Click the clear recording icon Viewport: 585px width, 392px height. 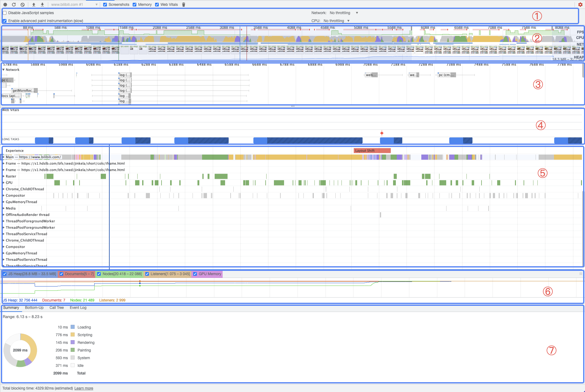pyautogui.click(x=23, y=5)
